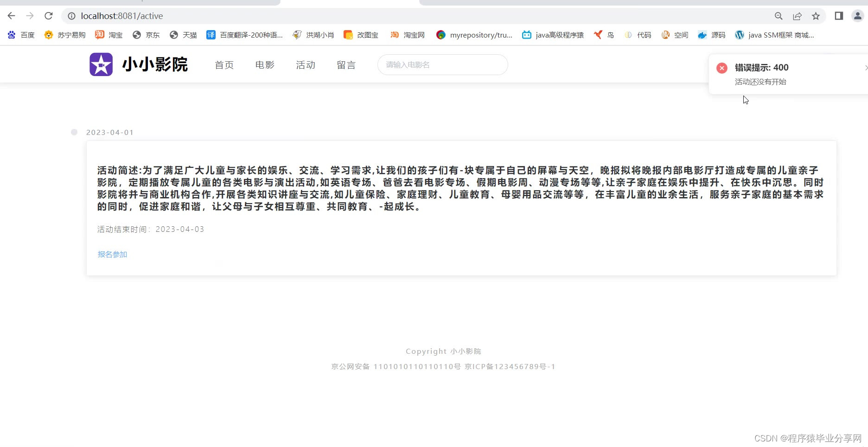Reload the page with the refresh icon

point(49,16)
